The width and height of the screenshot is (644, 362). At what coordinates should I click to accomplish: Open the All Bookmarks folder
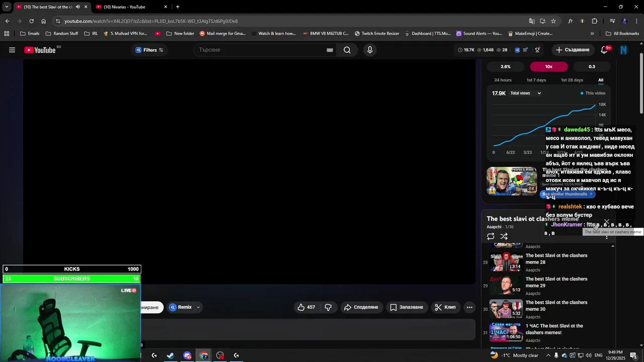[622, 34]
